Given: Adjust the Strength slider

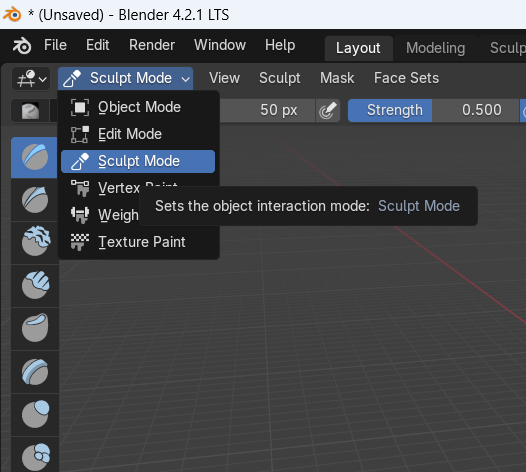Looking at the screenshot, I should pos(433,110).
